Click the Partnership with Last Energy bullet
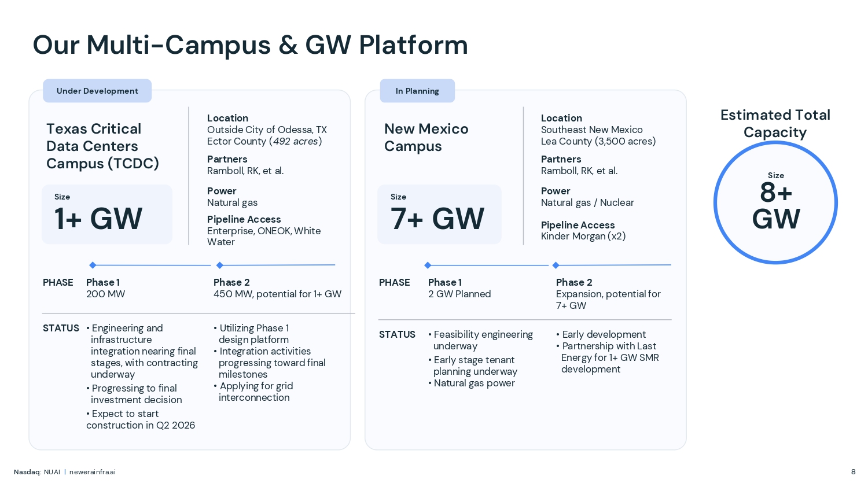The width and height of the screenshot is (868, 487). click(609, 357)
